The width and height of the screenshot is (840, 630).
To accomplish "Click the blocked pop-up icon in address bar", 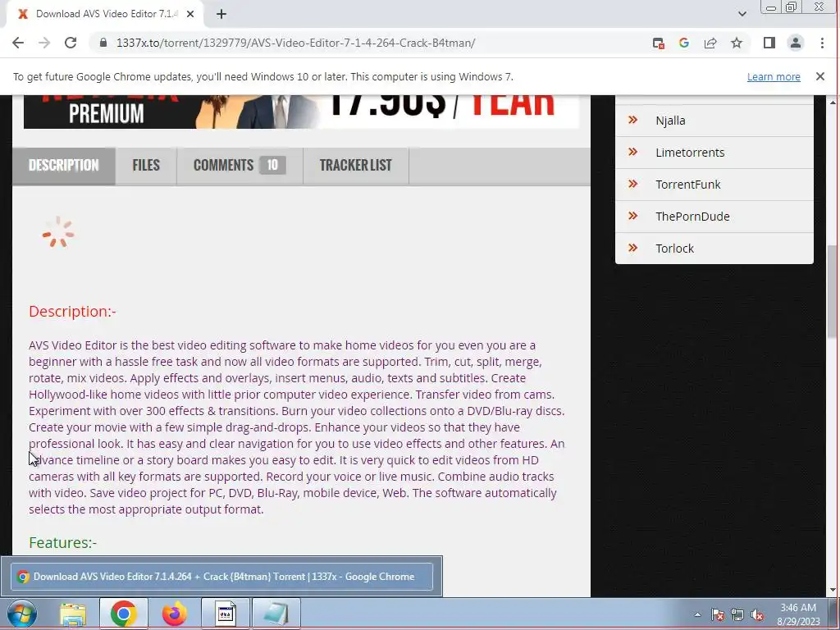I will (x=659, y=43).
